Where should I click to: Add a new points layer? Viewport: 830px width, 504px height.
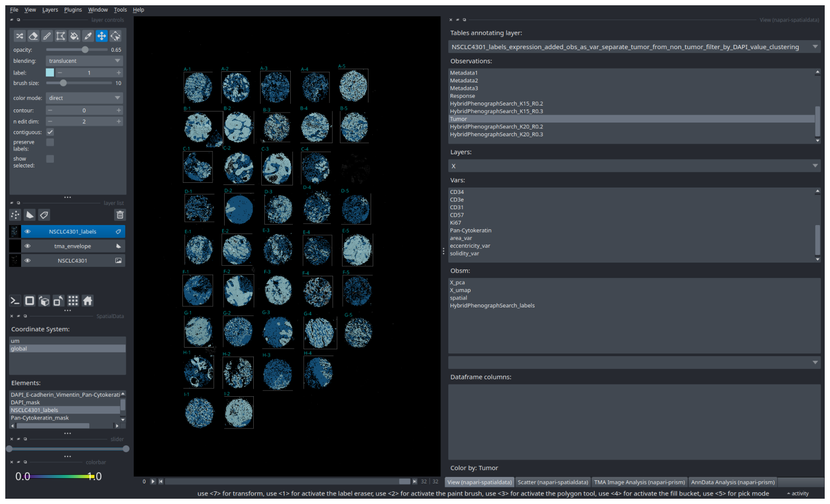pos(15,215)
